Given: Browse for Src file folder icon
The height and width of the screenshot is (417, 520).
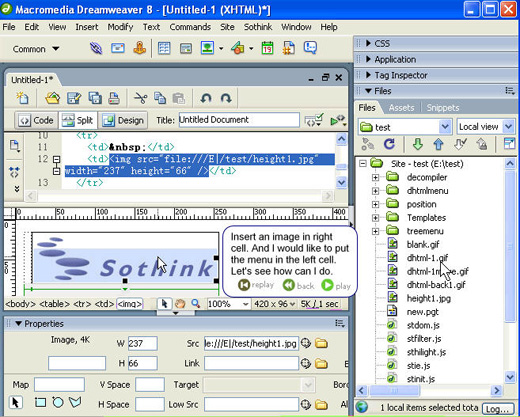Looking at the screenshot, I should coord(321,343).
